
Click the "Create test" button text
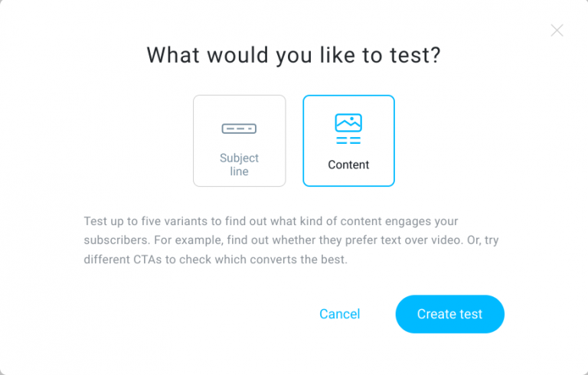(x=449, y=314)
